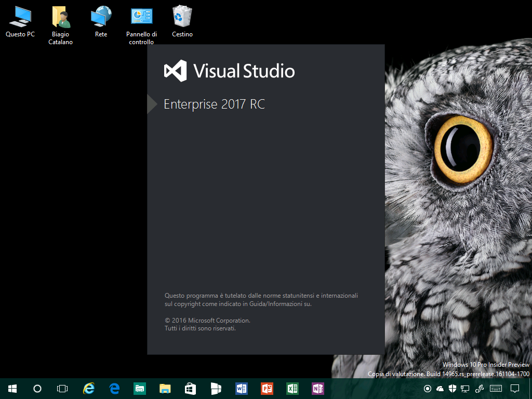Screen dimensions: 532x399
Task: Launch OneNote from the taskbar
Action: tap(318, 389)
